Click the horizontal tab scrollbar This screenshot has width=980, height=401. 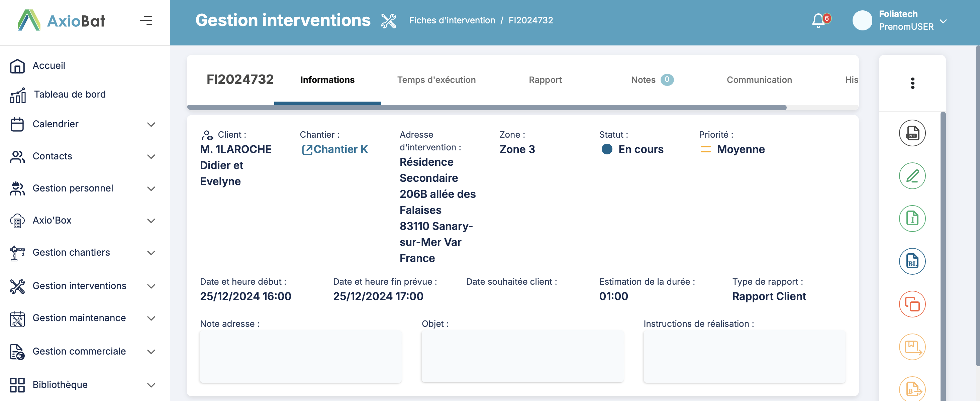tap(486, 108)
